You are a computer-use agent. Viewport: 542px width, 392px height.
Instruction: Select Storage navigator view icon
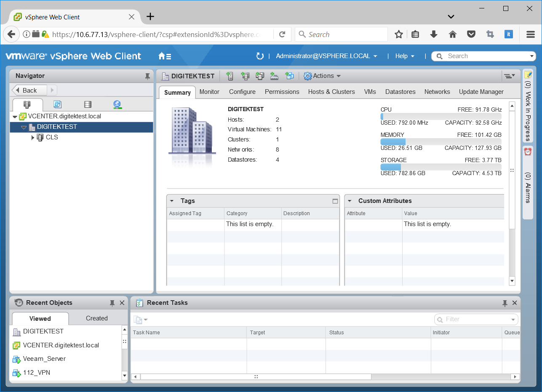pos(88,104)
